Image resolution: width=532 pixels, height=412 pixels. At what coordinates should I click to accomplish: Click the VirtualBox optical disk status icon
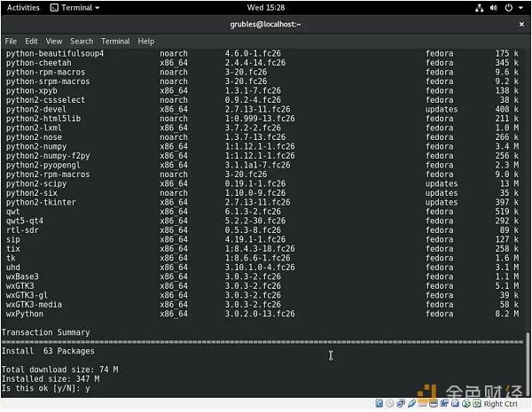click(390, 403)
